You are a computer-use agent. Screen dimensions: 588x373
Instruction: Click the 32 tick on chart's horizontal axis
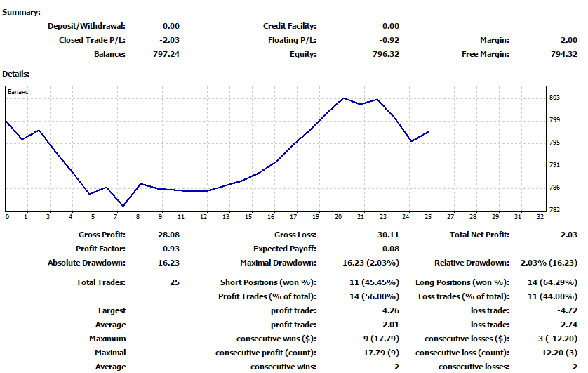(x=539, y=217)
